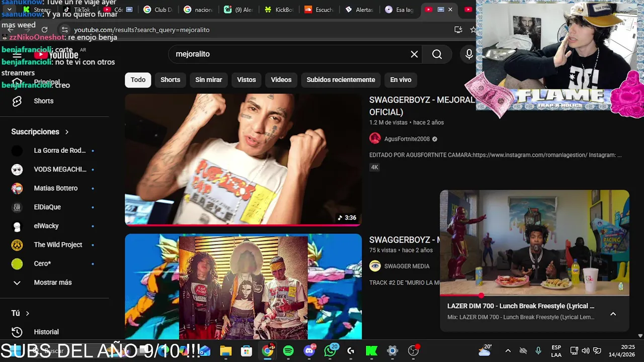Play second video with Dragon Ball thumbnail
The image size is (644, 362).
tap(243, 287)
